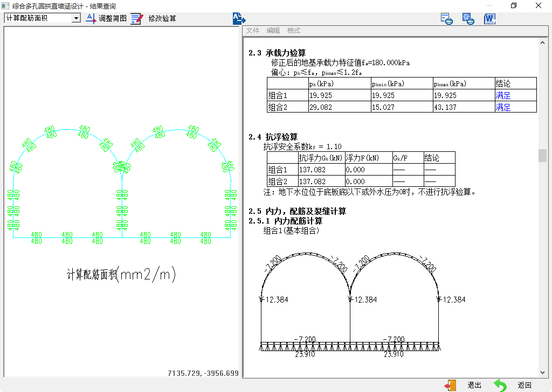The height and width of the screenshot is (392, 552).
Task: Click the 满足 conclusion in the 组合2 row
Action: (503, 107)
